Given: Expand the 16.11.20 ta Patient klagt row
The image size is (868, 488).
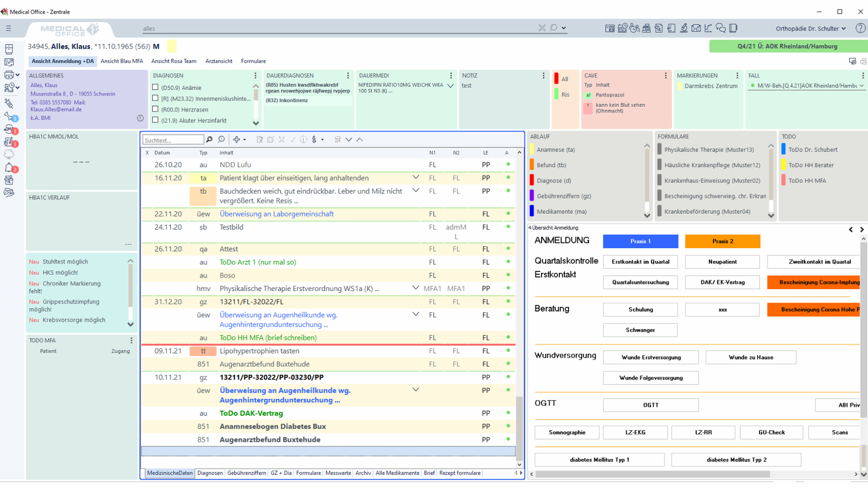Looking at the screenshot, I should click(415, 178).
